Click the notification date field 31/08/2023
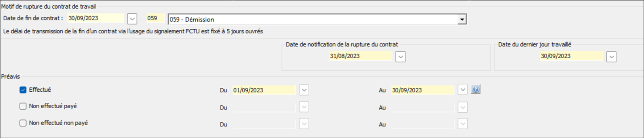This screenshot has height=138, width=644. point(361,56)
